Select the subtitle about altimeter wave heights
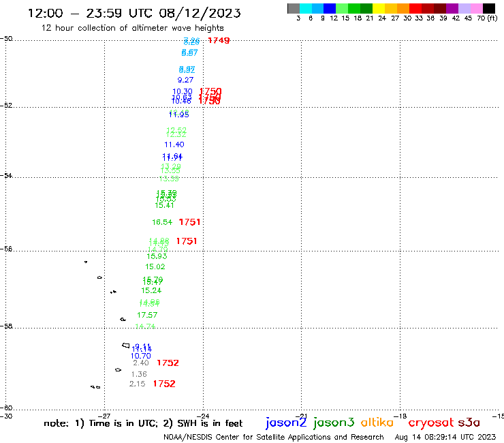 click(x=132, y=28)
